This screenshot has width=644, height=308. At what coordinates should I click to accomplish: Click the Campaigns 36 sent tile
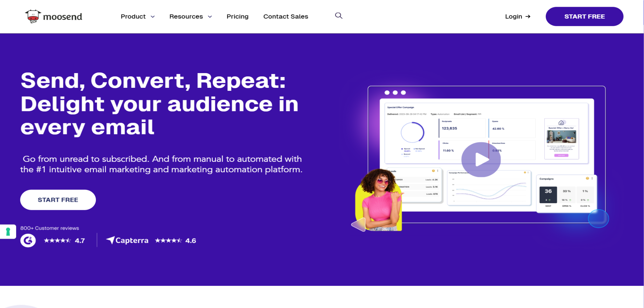click(x=548, y=195)
